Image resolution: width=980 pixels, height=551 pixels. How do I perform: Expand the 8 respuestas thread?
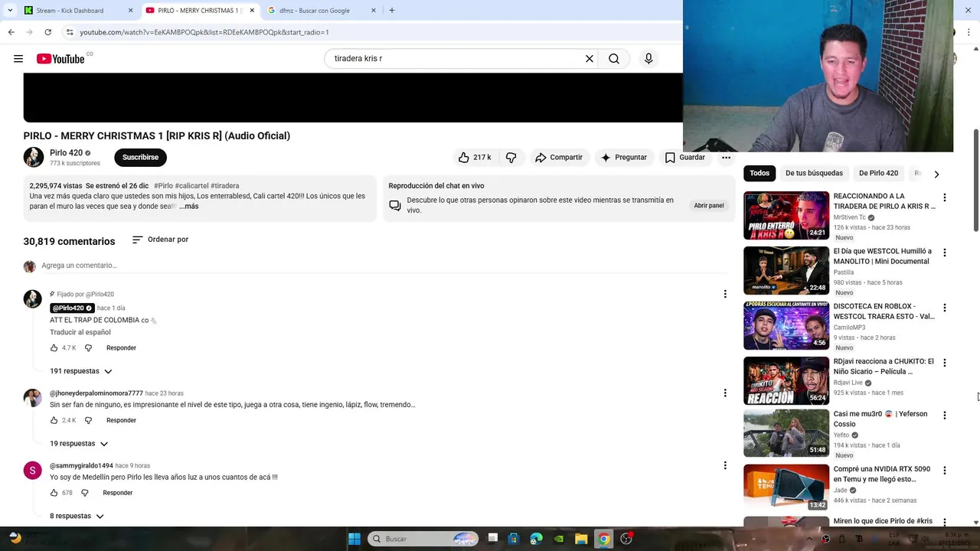click(x=77, y=517)
